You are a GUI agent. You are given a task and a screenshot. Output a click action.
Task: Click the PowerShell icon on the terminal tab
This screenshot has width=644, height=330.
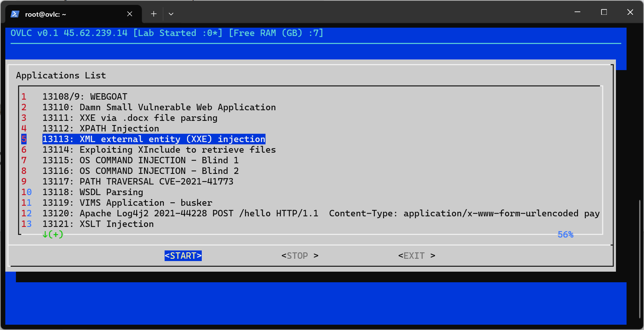[x=15, y=14]
